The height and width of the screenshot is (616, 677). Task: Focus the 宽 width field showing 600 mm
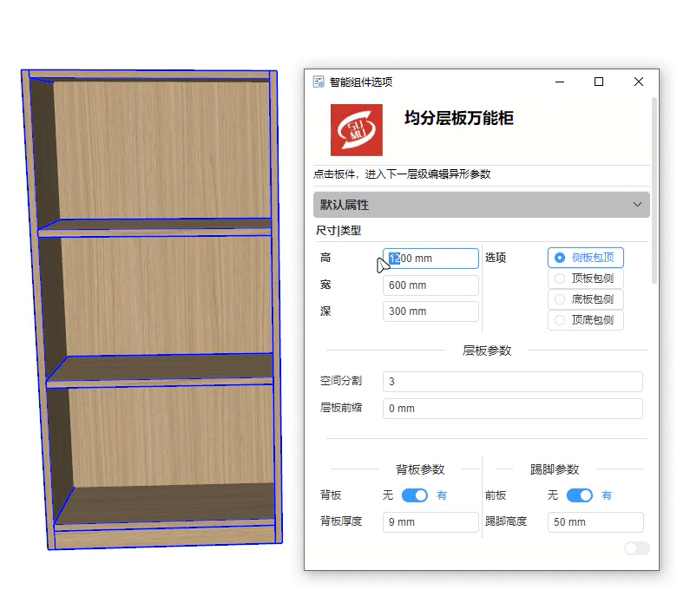(x=431, y=285)
